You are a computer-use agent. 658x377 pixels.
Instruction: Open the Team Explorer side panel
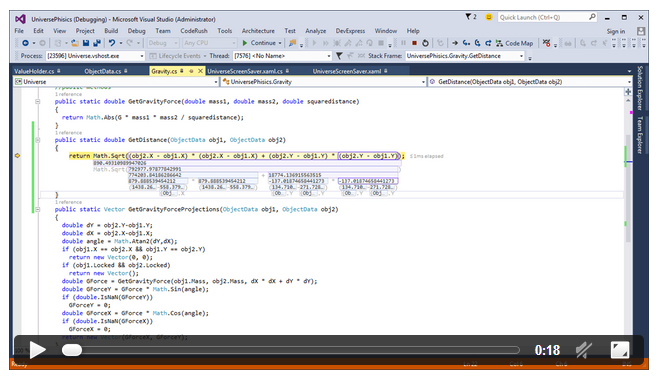[640, 135]
